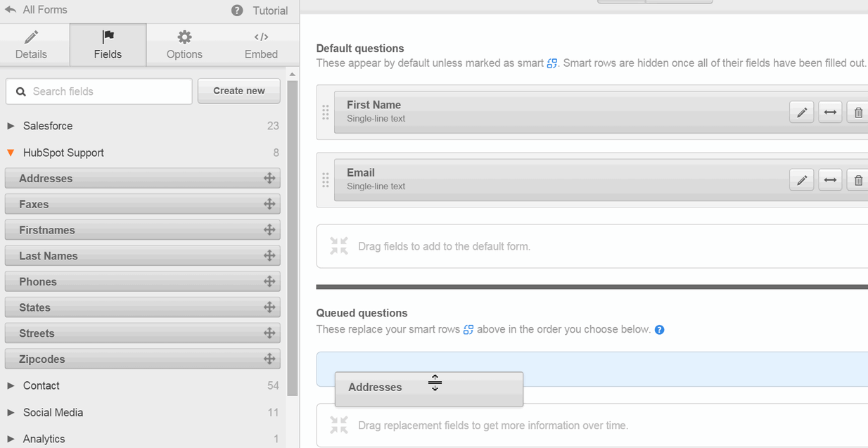Collapse the HubSpot Support group
The width and height of the screenshot is (868, 448).
point(11,153)
